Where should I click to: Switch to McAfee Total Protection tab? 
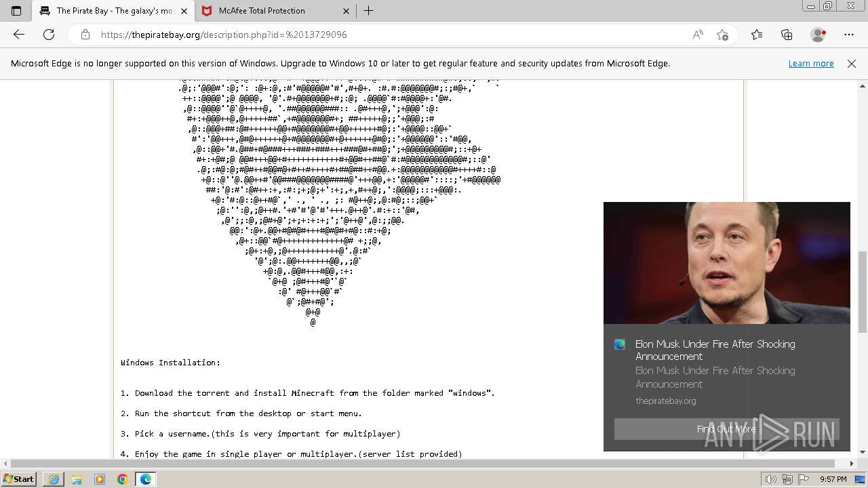275,11
